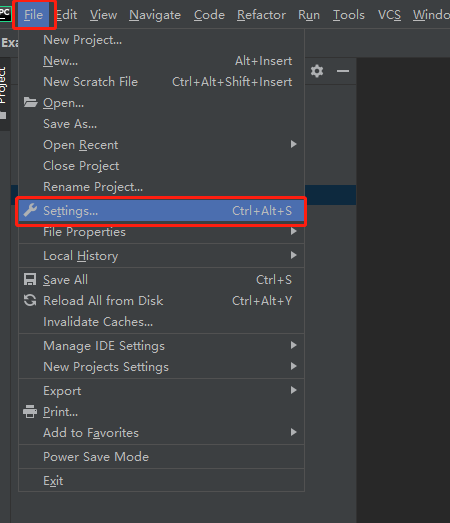This screenshot has width=450, height=523.
Task: Select New Projects Settings entry
Action: coord(161,367)
